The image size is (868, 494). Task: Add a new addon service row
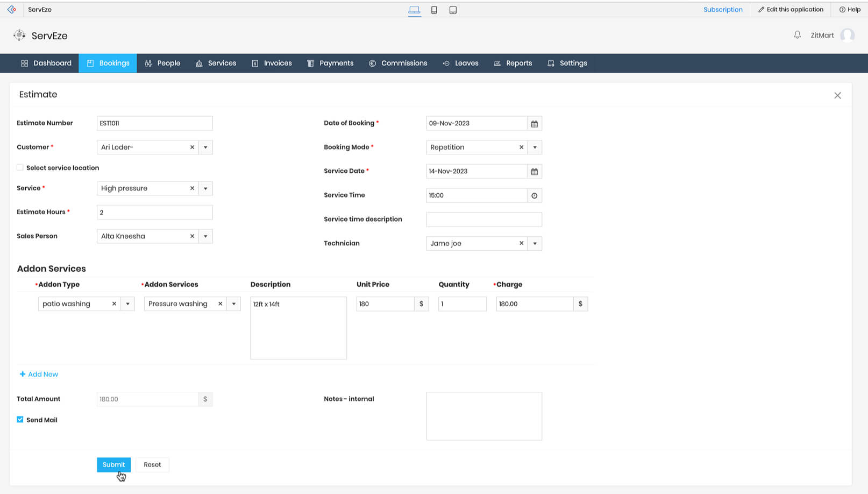[39, 374]
